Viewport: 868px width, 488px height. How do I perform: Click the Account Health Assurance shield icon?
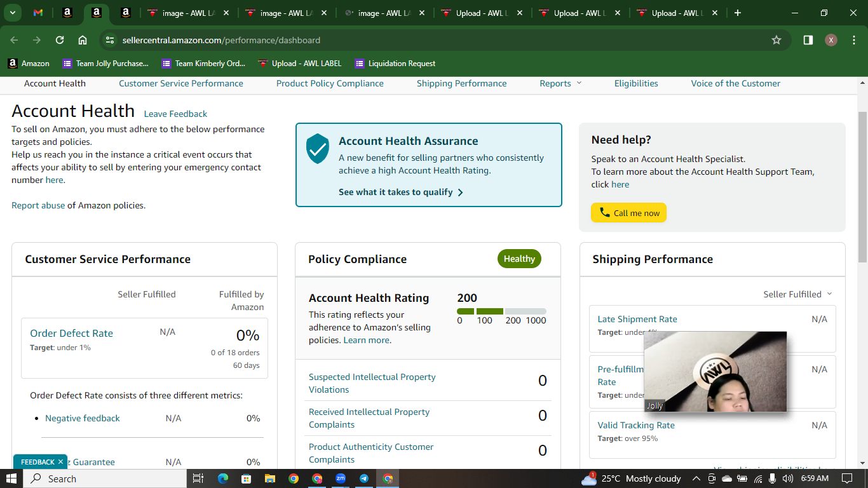pos(318,149)
